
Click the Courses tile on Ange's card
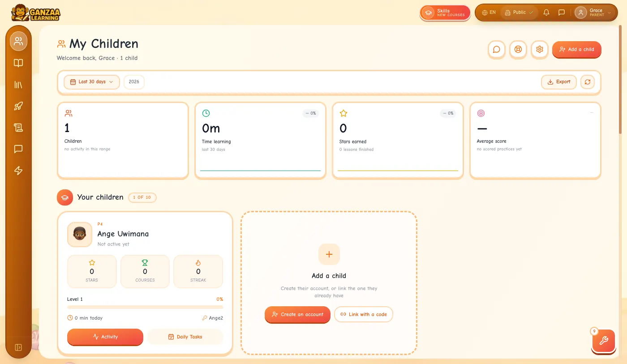145,271
